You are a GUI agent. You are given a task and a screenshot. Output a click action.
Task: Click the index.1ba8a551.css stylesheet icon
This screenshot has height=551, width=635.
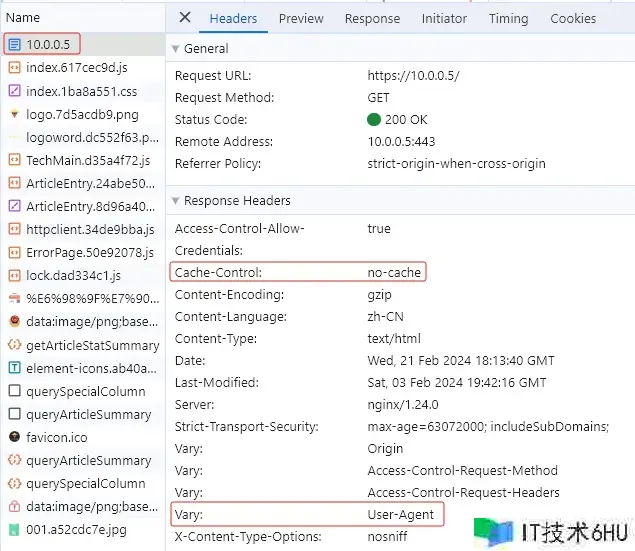(14, 91)
